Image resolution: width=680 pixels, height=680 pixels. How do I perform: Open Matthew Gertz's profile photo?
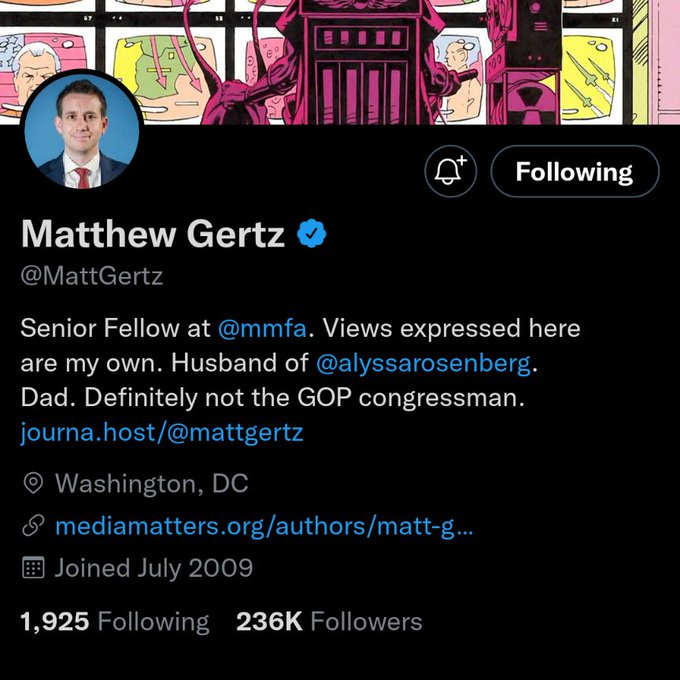tap(81, 134)
